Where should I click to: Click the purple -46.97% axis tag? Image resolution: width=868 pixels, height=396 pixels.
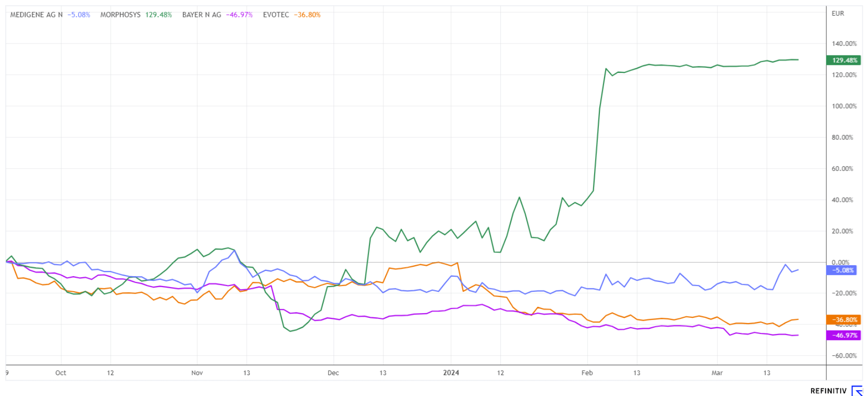point(844,335)
